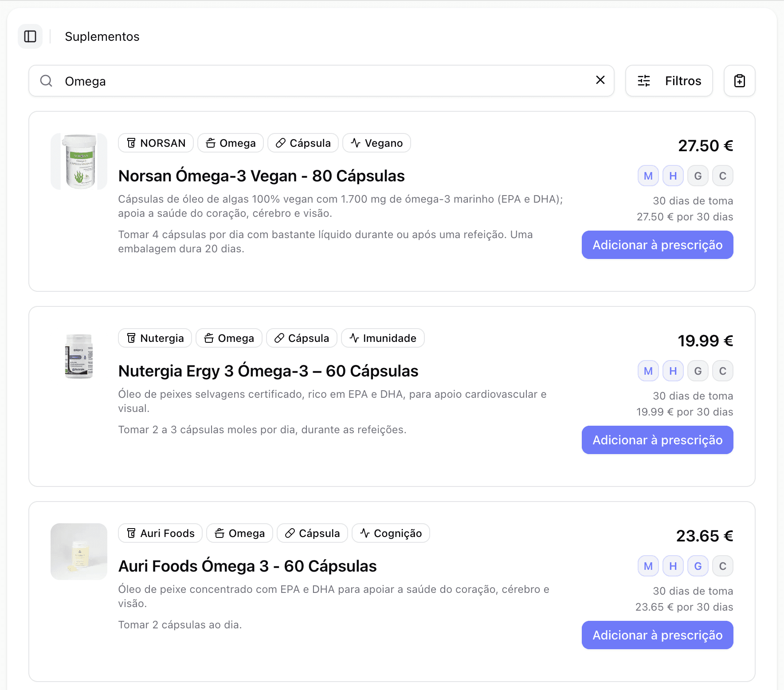This screenshot has height=690, width=784.
Task: Click M badge on Auri Foods card
Action: tap(648, 566)
